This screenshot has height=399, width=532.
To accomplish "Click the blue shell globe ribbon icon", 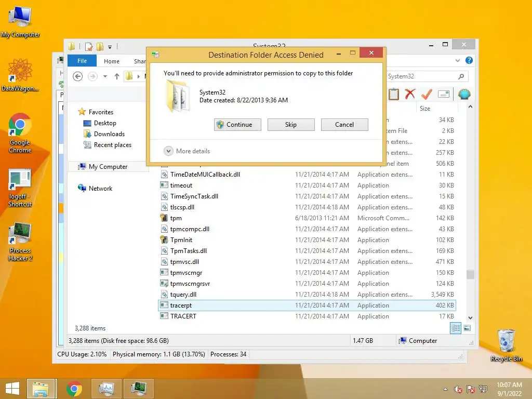I will (464, 94).
